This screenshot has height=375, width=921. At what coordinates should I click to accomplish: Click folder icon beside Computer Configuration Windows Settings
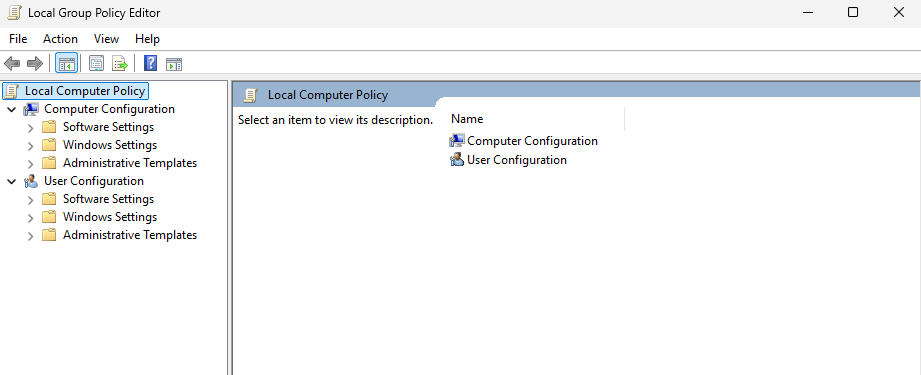pyautogui.click(x=49, y=145)
